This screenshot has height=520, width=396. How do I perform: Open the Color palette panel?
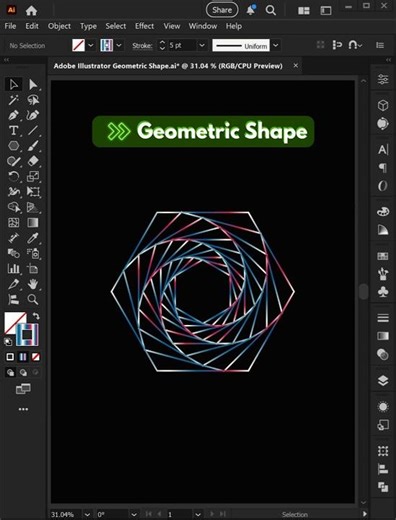[x=383, y=211]
